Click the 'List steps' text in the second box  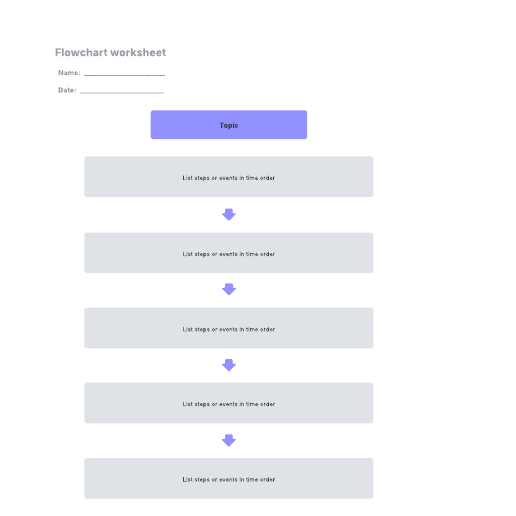(x=229, y=254)
